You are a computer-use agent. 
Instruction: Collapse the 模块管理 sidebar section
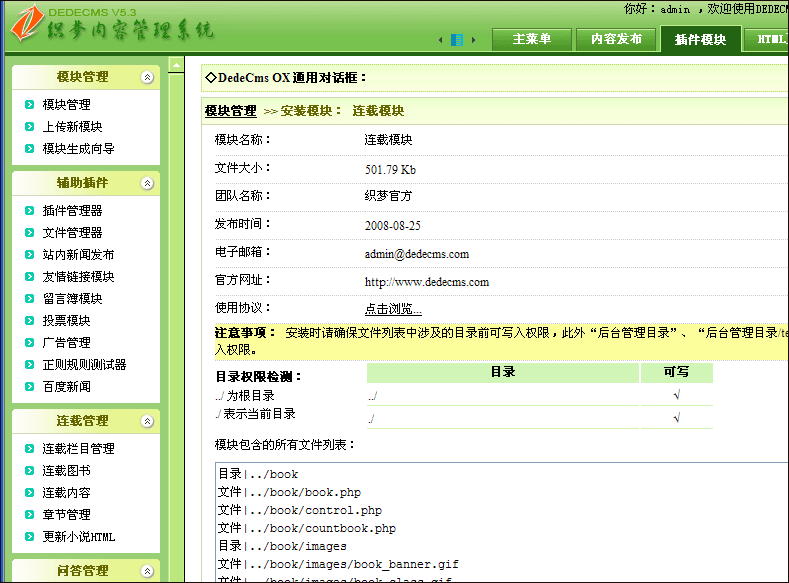pyautogui.click(x=148, y=77)
